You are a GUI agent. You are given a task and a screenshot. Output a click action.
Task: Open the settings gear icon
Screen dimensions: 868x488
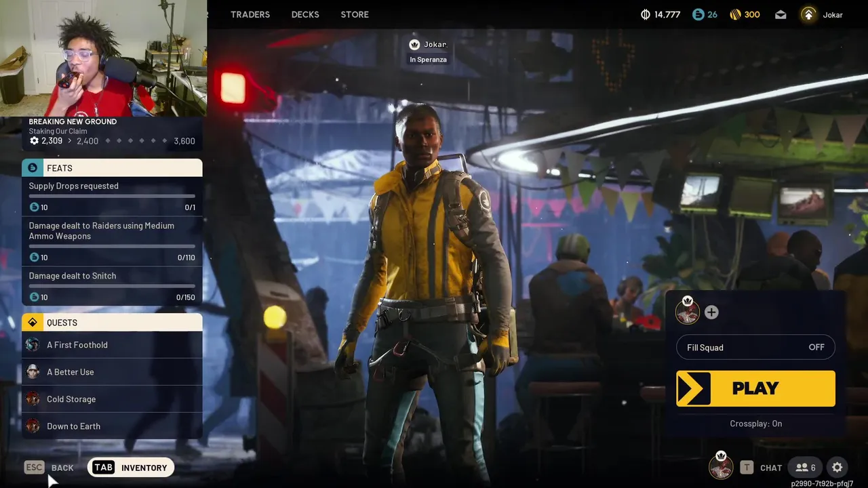pyautogui.click(x=837, y=468)
